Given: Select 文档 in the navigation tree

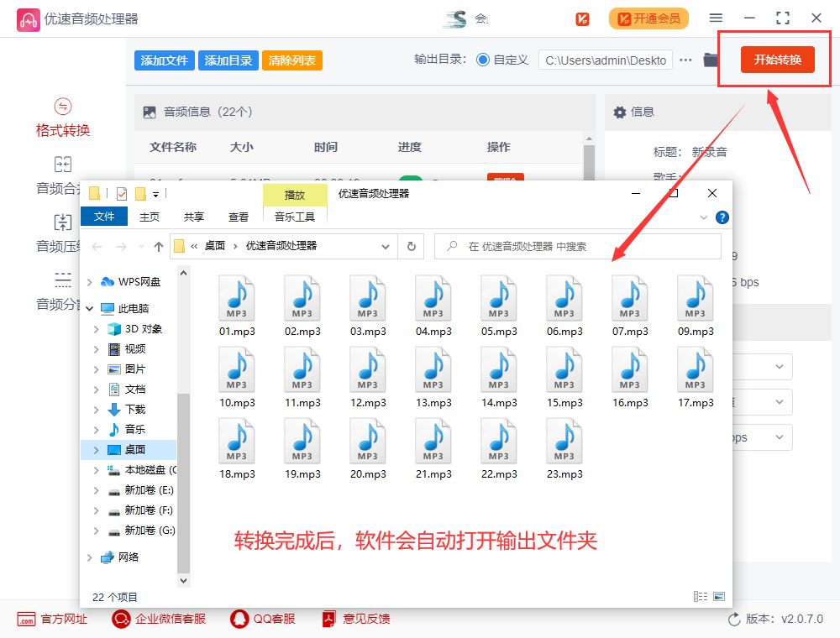Looking at the screenshot, I should pos(135,390).
